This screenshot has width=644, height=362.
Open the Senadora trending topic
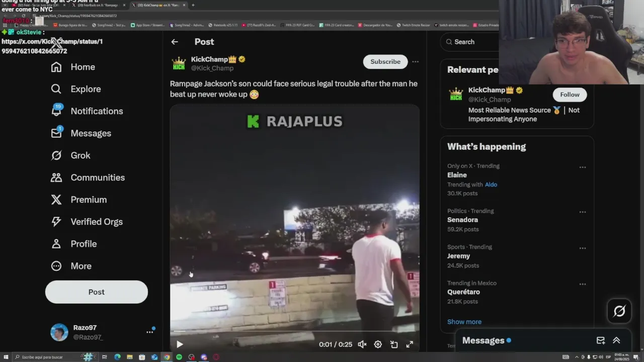(x=462, y=220)
